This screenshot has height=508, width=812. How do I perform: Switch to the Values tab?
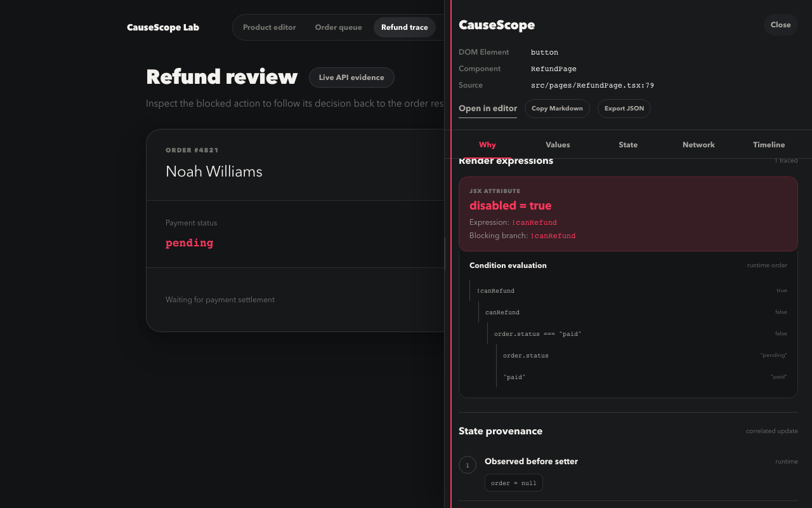(x=558, y=145)
